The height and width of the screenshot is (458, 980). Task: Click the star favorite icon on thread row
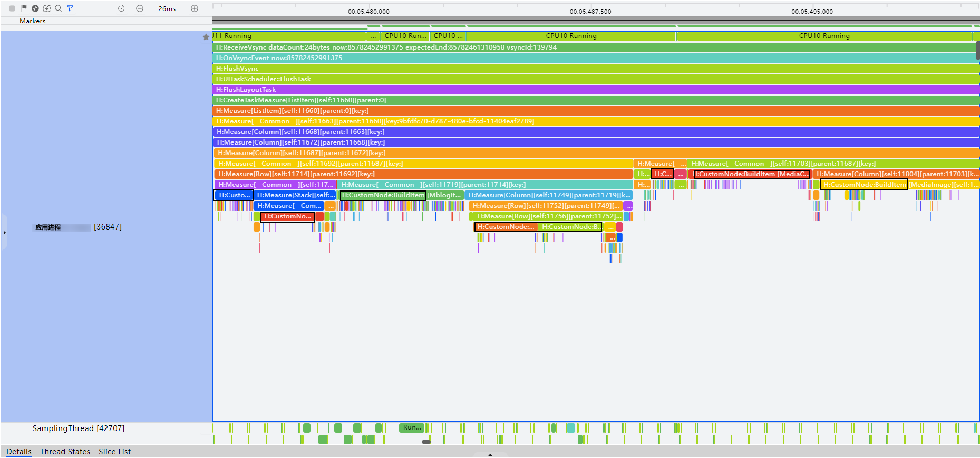pos(206,37)
